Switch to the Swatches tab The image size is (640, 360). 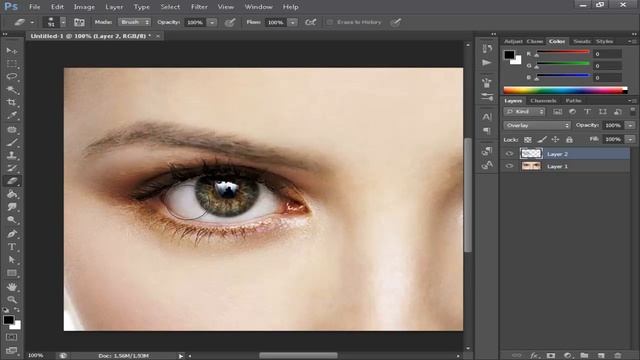coord(582,41)
